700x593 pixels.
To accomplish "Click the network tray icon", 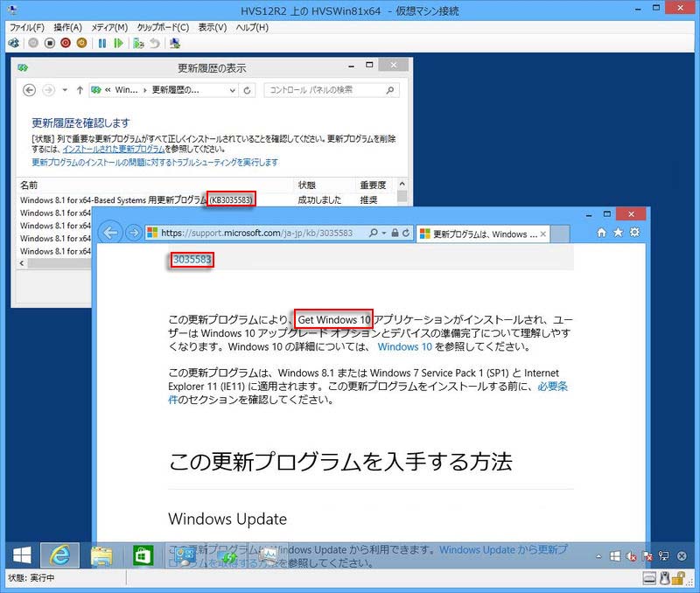I will click(x=664, y=556).
